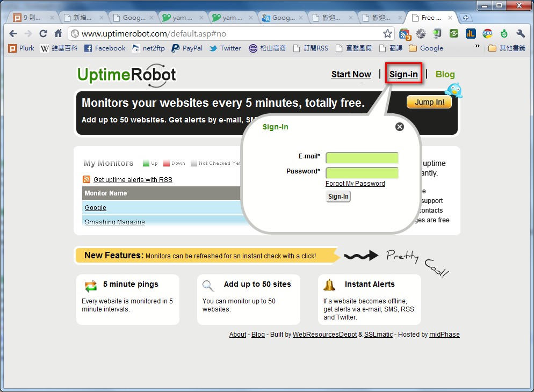Click the Sign-in header link
The height and width of the screenshot is (392, 534).
tap(403, 74)
